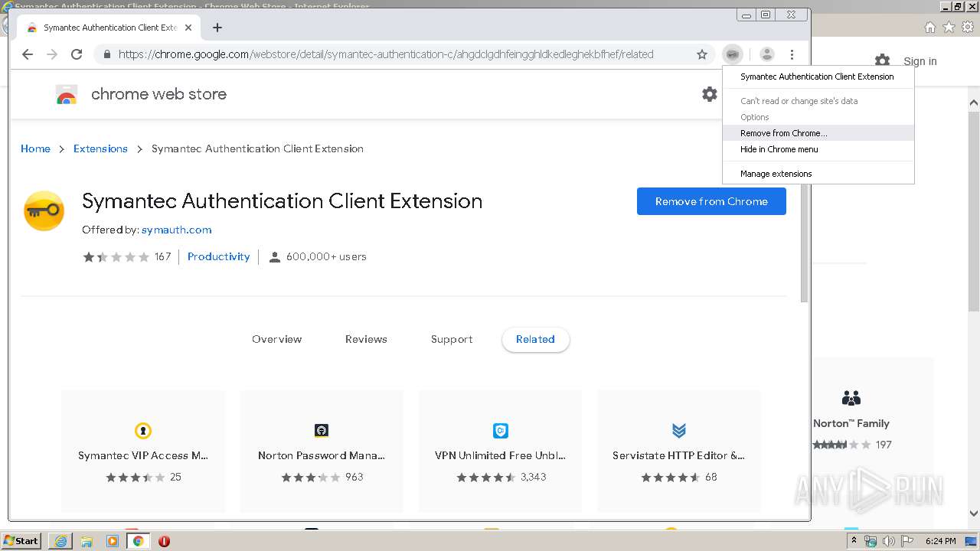The height and width of the screenshot is (551, 980).
Task: Click scroll down arrow in Internet Explorer
Action: click(974, 514)
